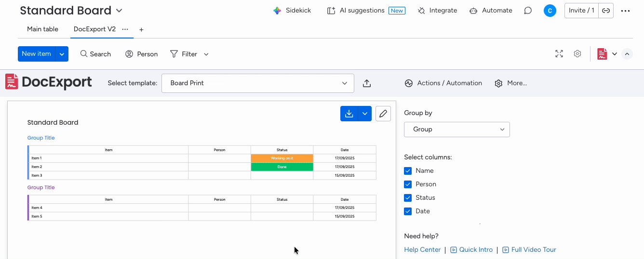Click the orange Working on it status cell
The height and width of the screenshot is (259, 644).
tap(282, 158)
